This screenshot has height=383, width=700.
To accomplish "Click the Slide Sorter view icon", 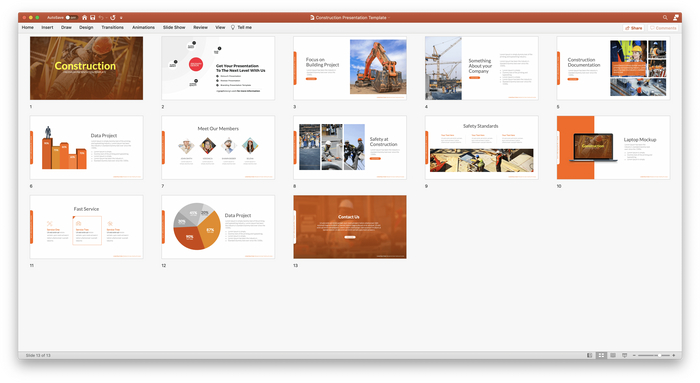I will [601, 355].
